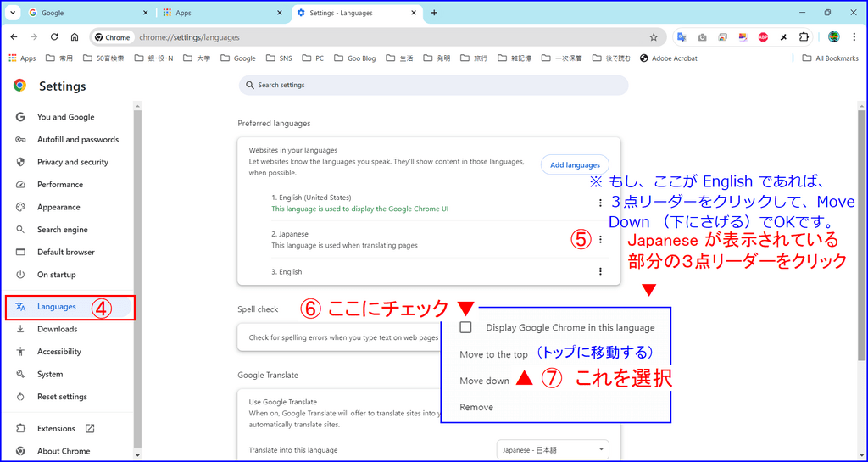Image resolution: width=868 pixels, height=462 pixels.
Task: Choose Move to the top
Action: click(x=494, y=354)
